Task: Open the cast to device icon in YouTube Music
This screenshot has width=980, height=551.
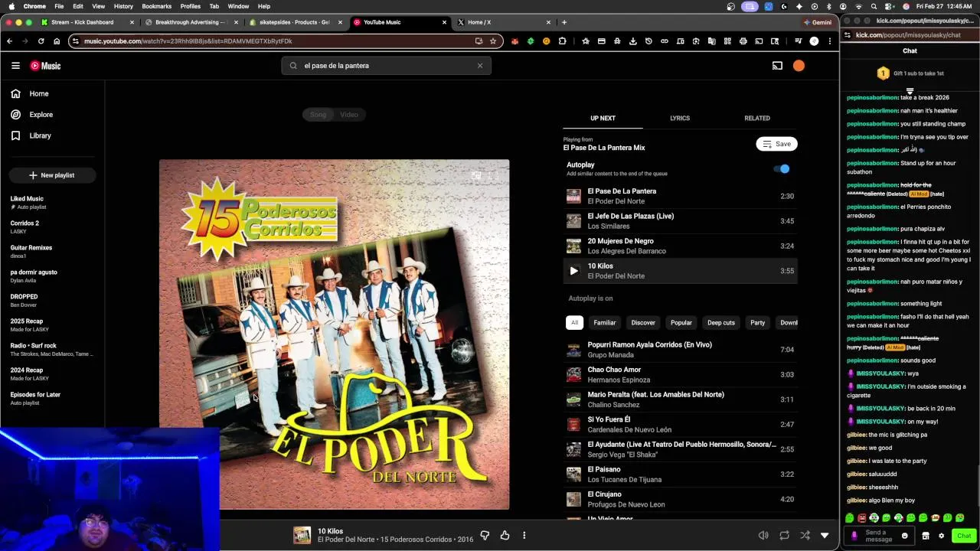Action: (x=777, y=66)
